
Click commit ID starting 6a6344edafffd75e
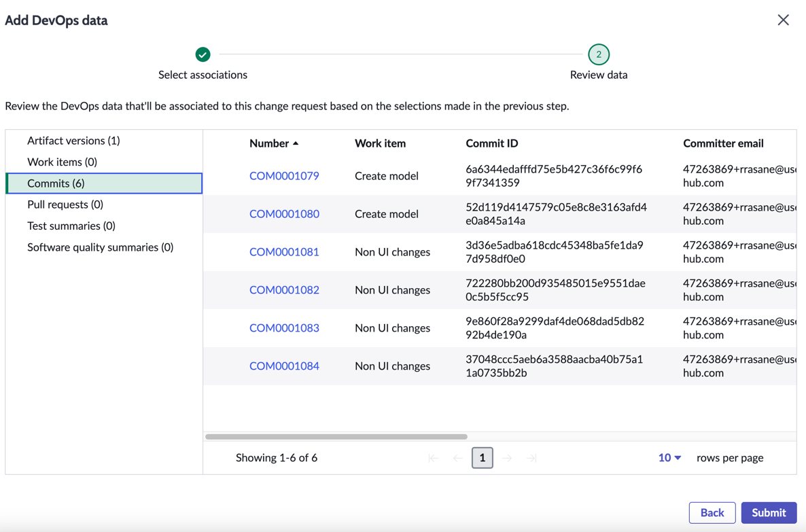(554, 176)
